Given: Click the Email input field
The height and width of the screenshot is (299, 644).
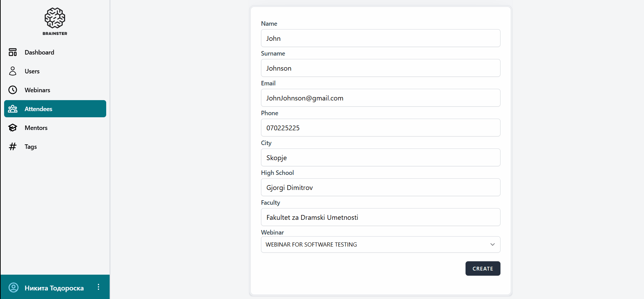Looking at the screenshot, I should [x=380, y=98].
